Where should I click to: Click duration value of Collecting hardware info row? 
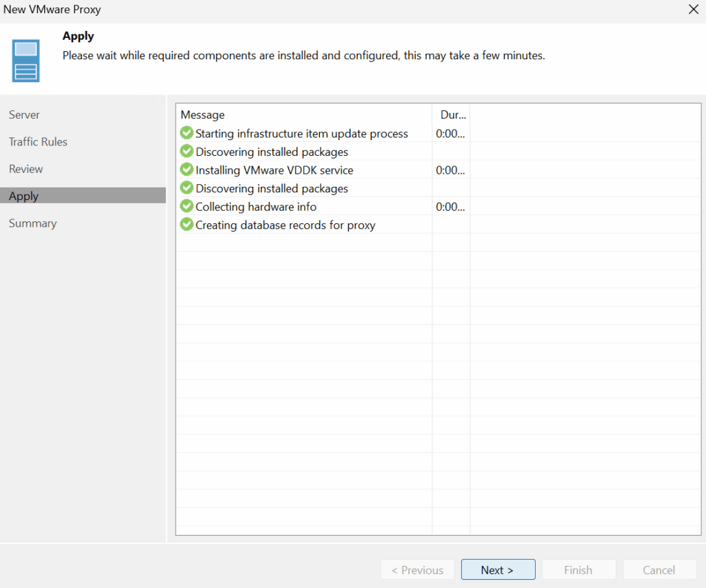450,207
